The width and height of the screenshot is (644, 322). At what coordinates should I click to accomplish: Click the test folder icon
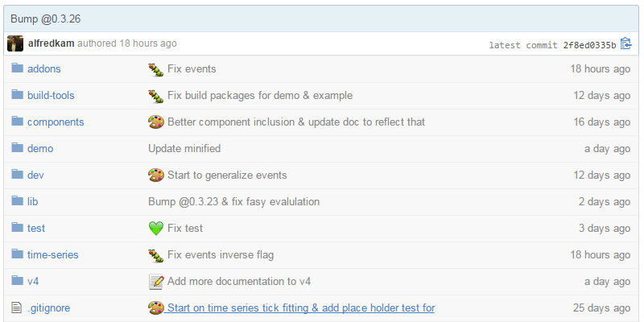[17, 228]
